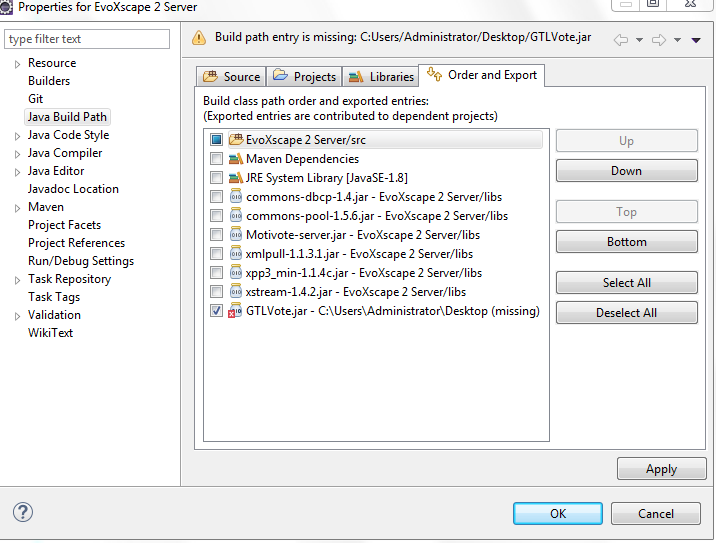The width and height of the screenshot is (716, 543).
Task: Switch to the Source tab
Action: click(231, 76)
